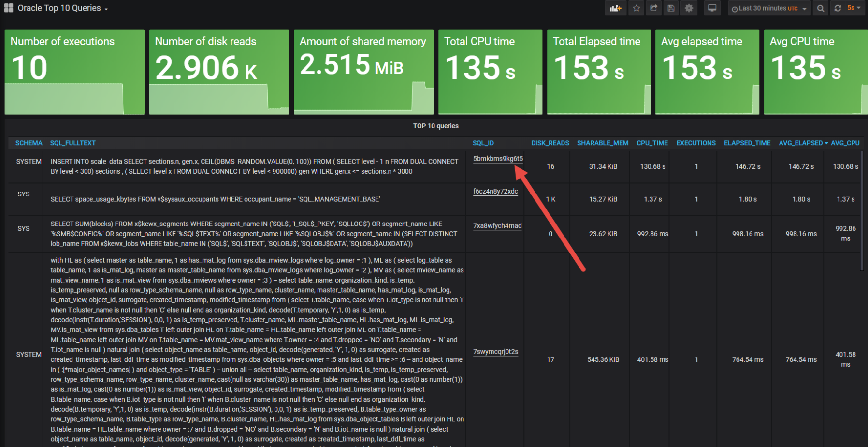This screenshot has height=447, width=868.
Task: Open dashboard settings gear icon
Action: coord(689,8)
